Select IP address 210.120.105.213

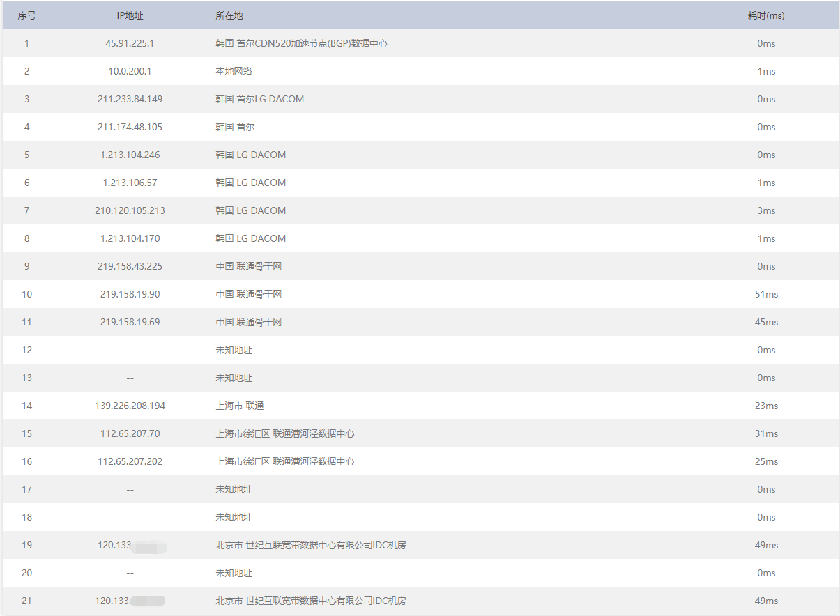[x=130, y=210]
